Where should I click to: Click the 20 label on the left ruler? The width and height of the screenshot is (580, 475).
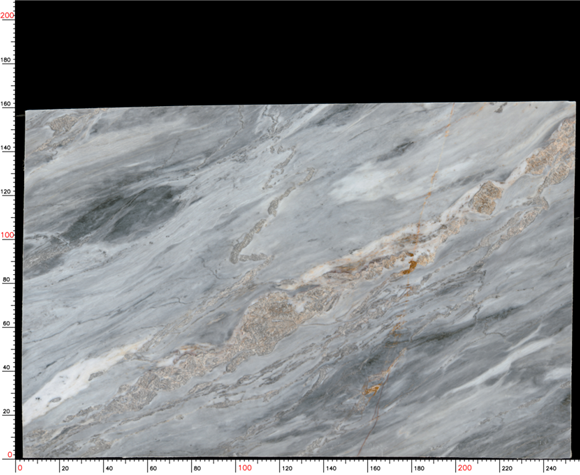pyautogui.click(x=6, y=411)
